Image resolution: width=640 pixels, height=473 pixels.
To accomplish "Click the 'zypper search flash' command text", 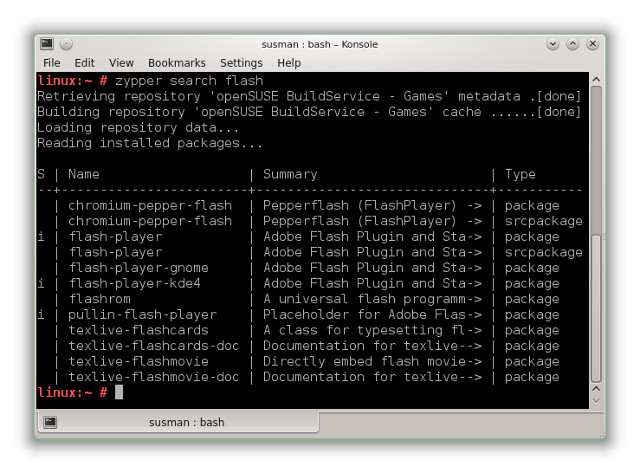I will tap(189, 81).
